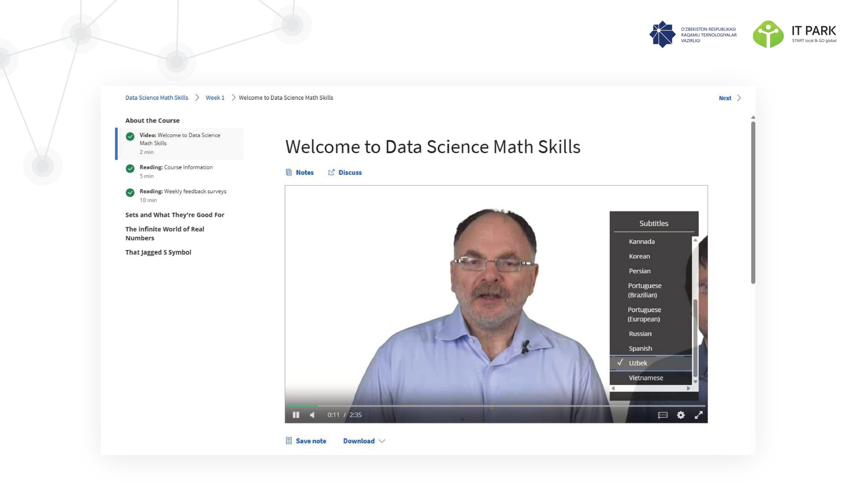Mute the video volume speaker icon
The image size is (868, 488).
(x=312, y=415)
